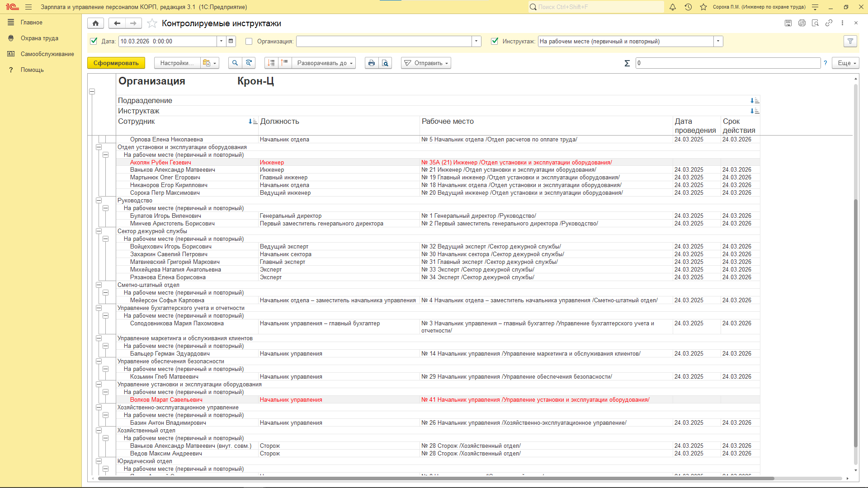Print the report via printer icon
Screen dimensions: 868x488
point(371,63)
